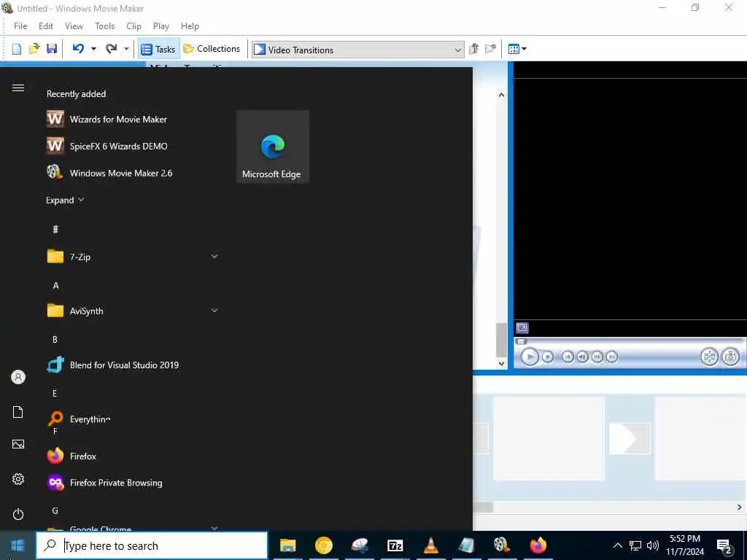Click the Redo arrow icon
747x560 pixels.
click(111, 49)
